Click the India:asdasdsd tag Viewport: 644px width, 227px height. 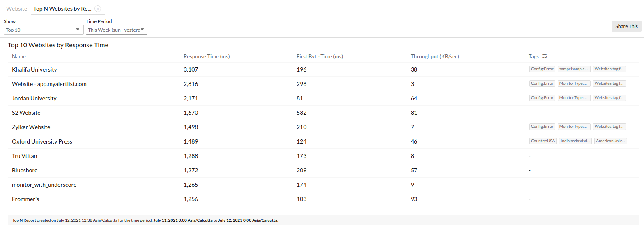[575, 141]
